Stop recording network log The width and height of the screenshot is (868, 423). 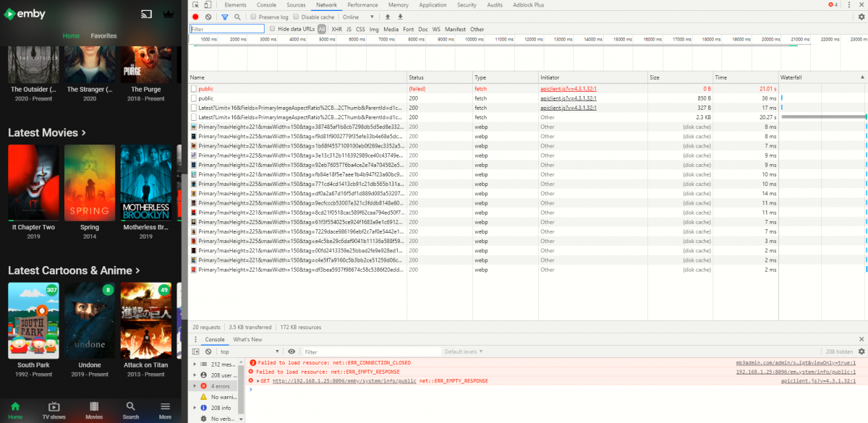click(x=195, y=17)
